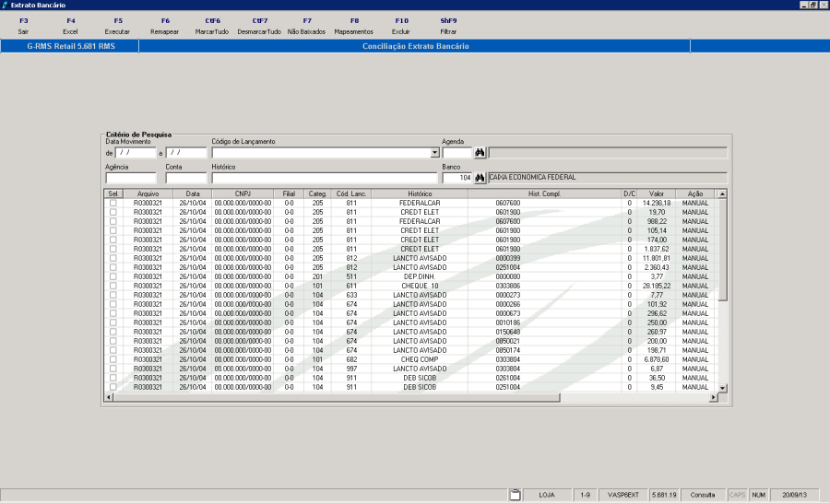Click the F10 Excluir button
This screenshot has width=830, height=504.
[401, 26]
